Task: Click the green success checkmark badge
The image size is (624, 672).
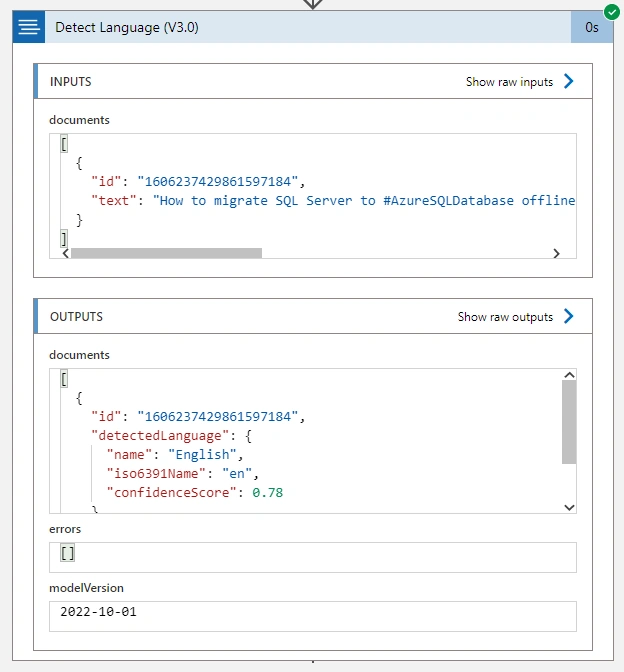Action: pos(612,12)
